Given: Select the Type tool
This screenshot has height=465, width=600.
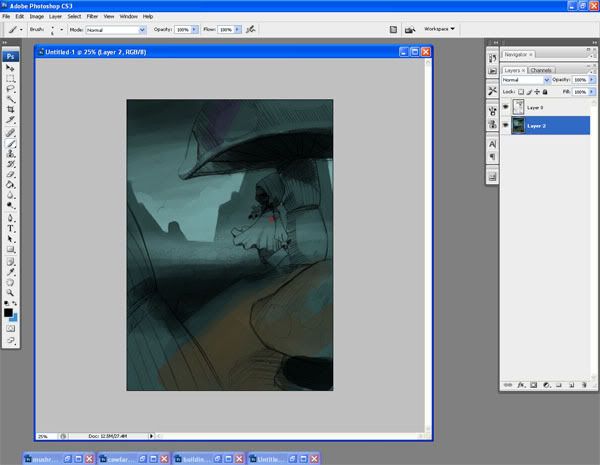Looking at the screenshot, I should pyautogui.click(x=10, y=229).
